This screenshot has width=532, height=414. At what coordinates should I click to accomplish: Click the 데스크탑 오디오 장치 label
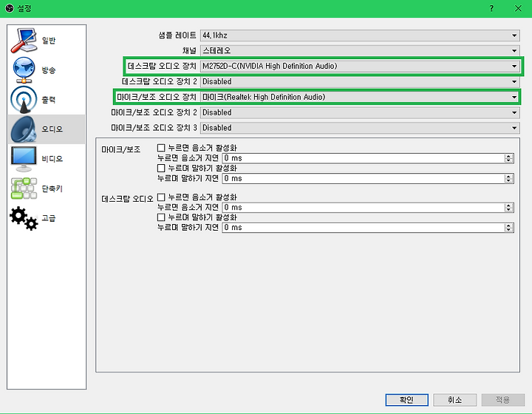pos(162,66)
